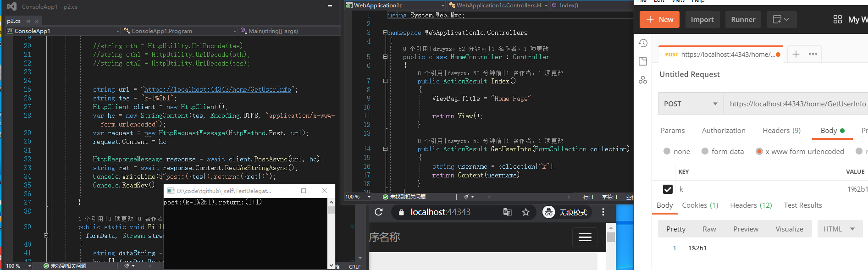This screenshot has width=868, height=270.
Task: Open the localhost GetUserInfo URL link in code
Action: tap(217, 89)
